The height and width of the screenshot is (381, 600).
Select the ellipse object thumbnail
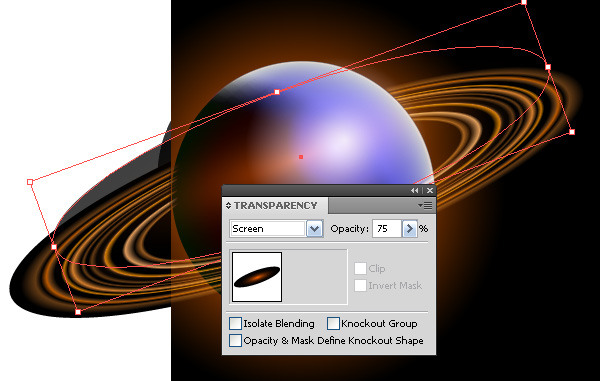click(x=257, y=277)
